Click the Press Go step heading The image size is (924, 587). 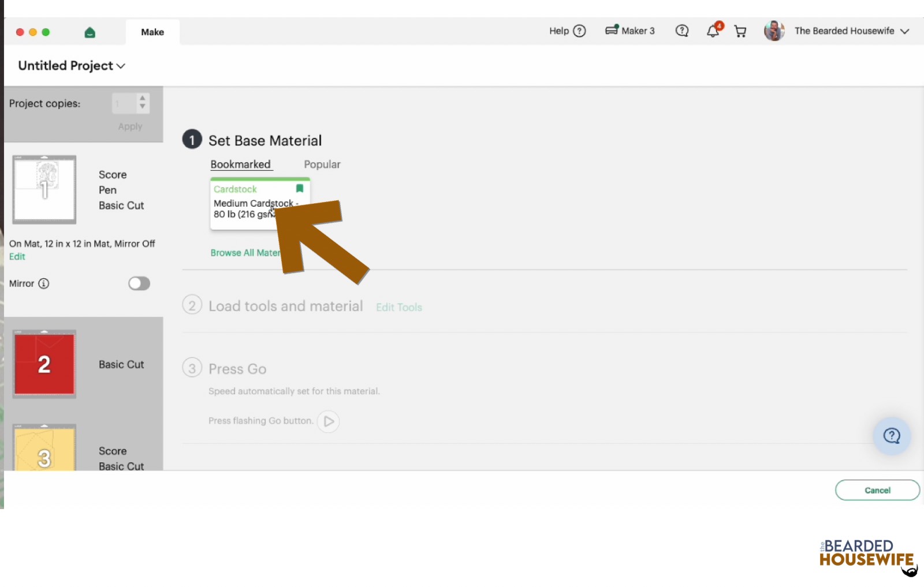tap(237, 369)
